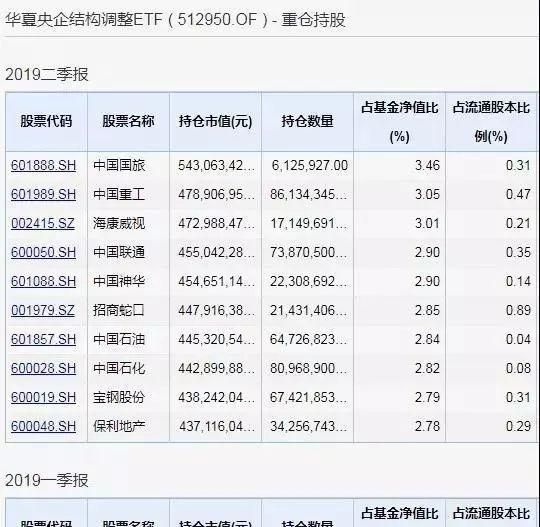540x527 pixels.
Task: Click holding value 454,651,14... for 中国神华
Action: click(216, 281)
